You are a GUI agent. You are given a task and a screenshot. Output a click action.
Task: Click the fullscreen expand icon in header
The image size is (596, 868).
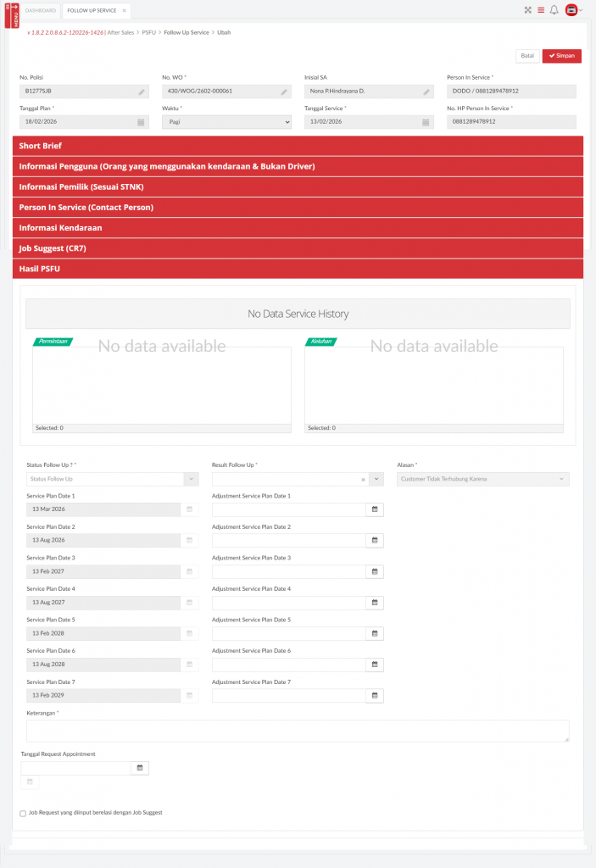(x=527, y=10)
